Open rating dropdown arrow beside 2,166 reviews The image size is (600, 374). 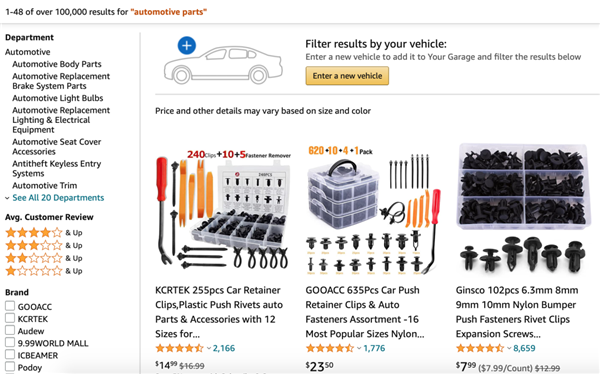coord(209,348)
